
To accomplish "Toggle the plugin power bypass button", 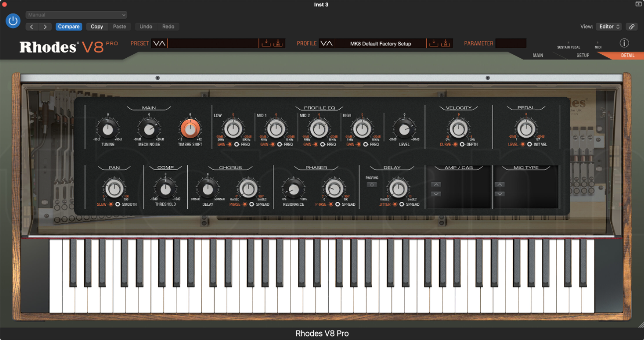I will click(13, 20).
